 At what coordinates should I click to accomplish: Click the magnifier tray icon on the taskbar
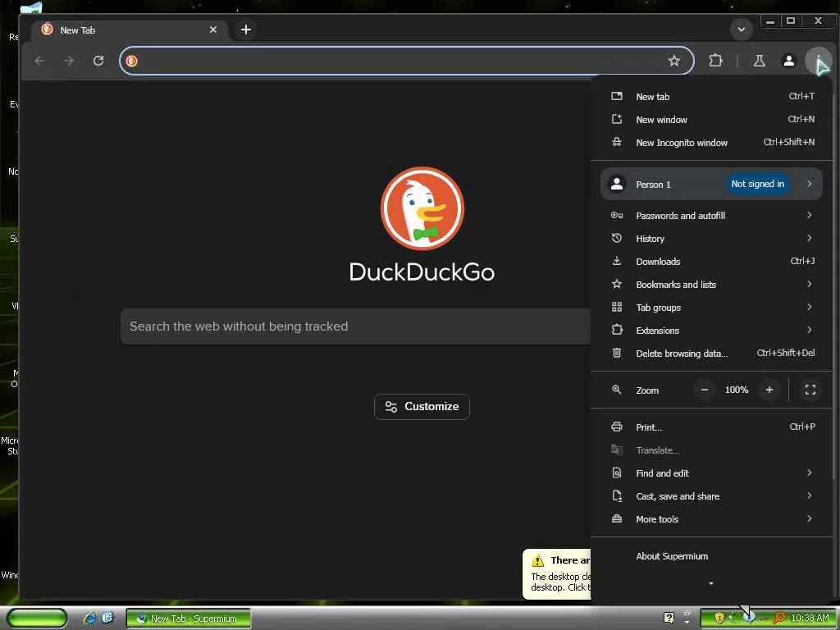pos(779,619)
